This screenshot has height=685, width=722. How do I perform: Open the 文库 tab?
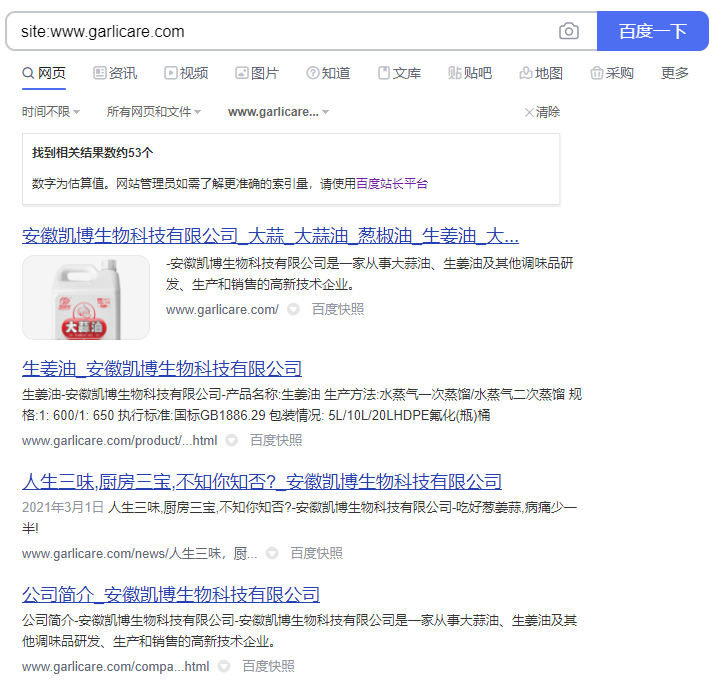[399, 73]
